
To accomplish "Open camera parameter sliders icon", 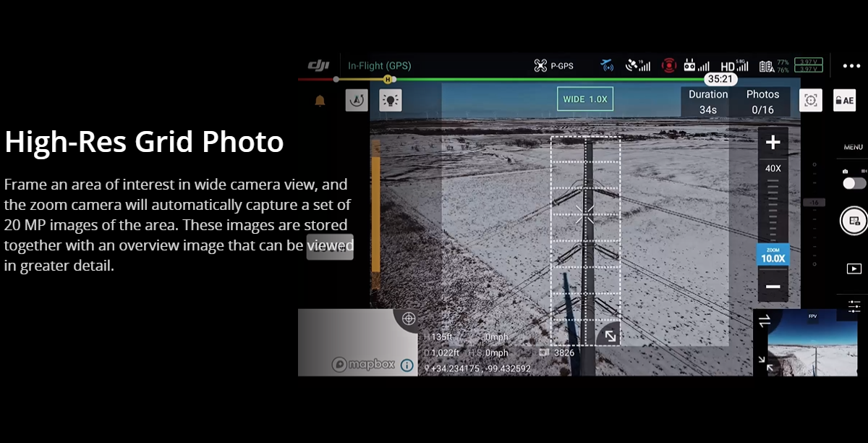I will pos(854,306).
